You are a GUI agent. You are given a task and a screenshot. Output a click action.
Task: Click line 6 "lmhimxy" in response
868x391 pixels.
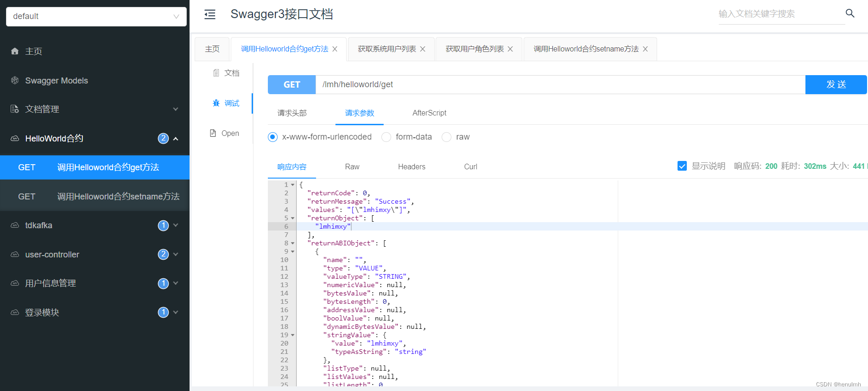tap(333, 226)
